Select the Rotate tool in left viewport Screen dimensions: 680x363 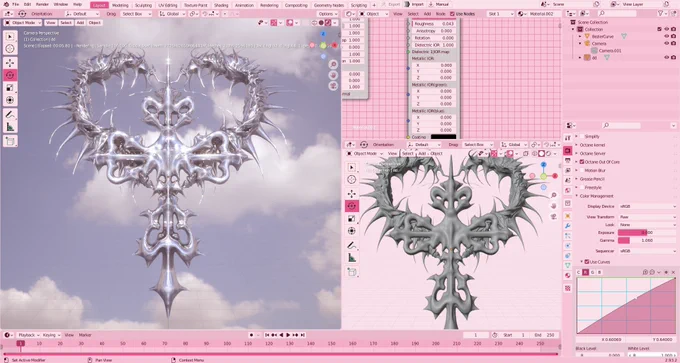click(x=10, y=75)
